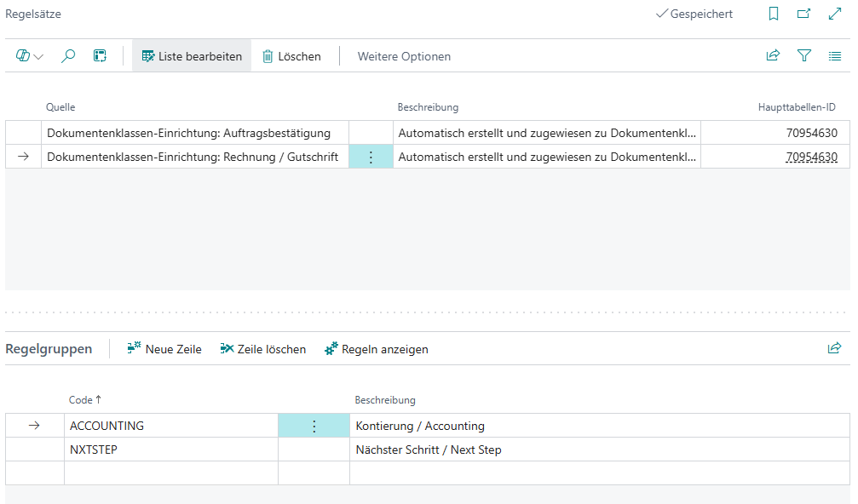Screen dimensions: 858x504
Task: Open page in new window icon
Action: pyautogui.click(x=803, y=14)
